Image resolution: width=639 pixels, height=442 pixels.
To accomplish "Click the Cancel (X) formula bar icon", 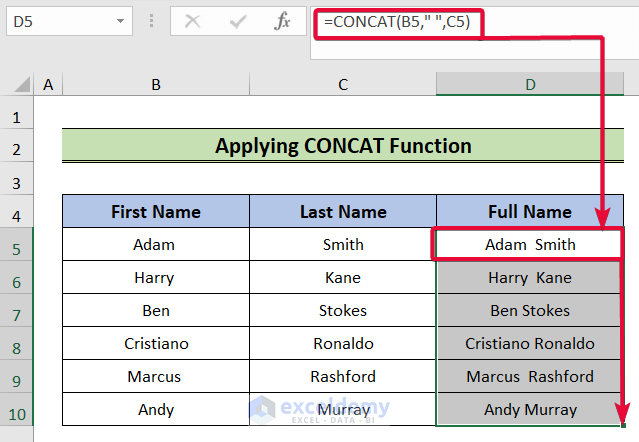I will tap(192, 20).
